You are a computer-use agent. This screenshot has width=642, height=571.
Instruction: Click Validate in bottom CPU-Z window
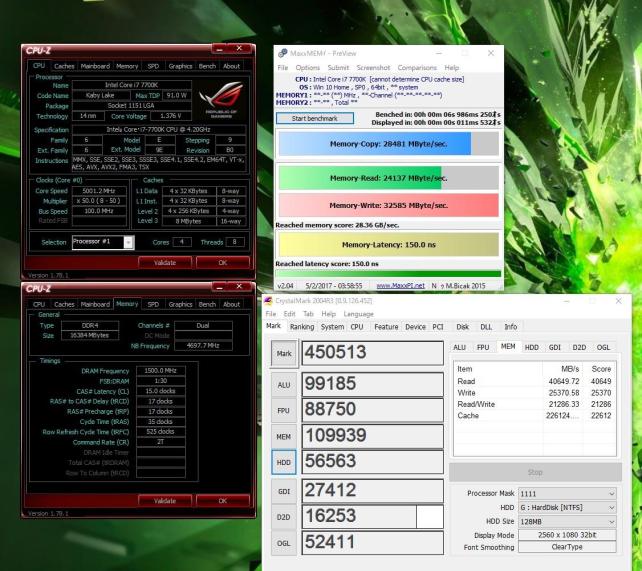[x=165, y=501]
